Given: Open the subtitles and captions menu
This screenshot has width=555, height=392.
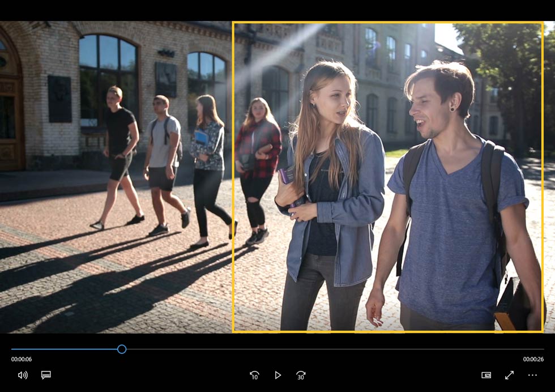Looking at the screenshot, I should 46,375.
